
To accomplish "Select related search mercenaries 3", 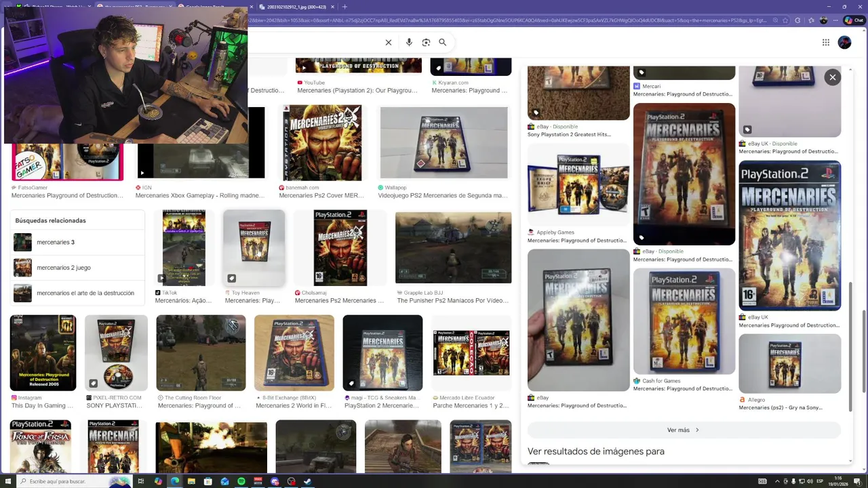I will coord(78,242).
